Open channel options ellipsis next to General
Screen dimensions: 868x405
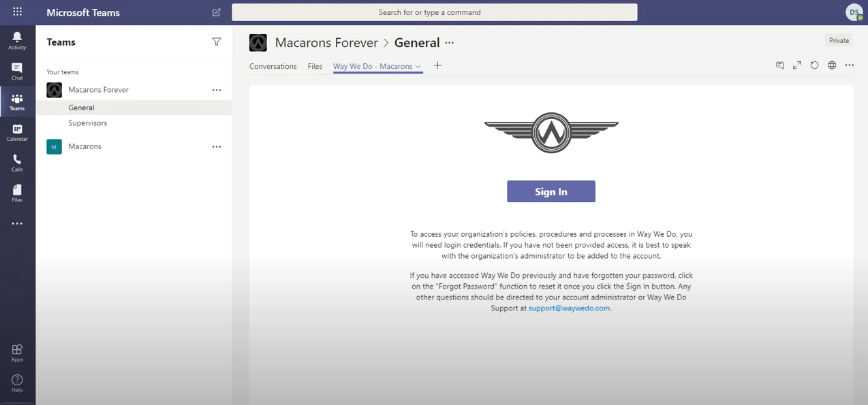pos(449,42)
